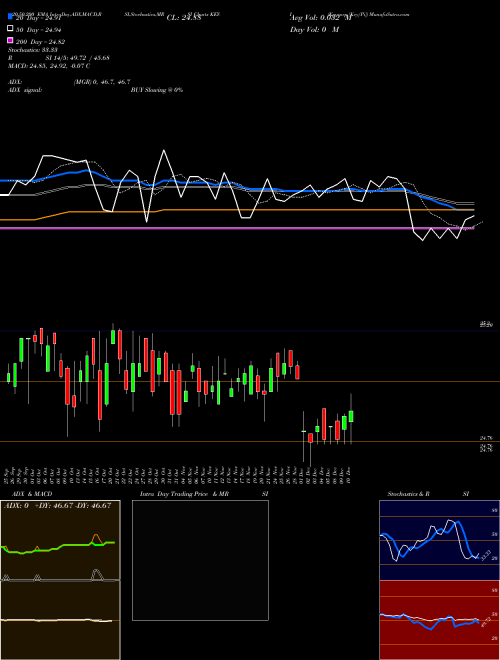The height and width of the screenshot is (660, 500).
Task: Click the 'CL: 24.88' closing price text
Action: (184, 18)
